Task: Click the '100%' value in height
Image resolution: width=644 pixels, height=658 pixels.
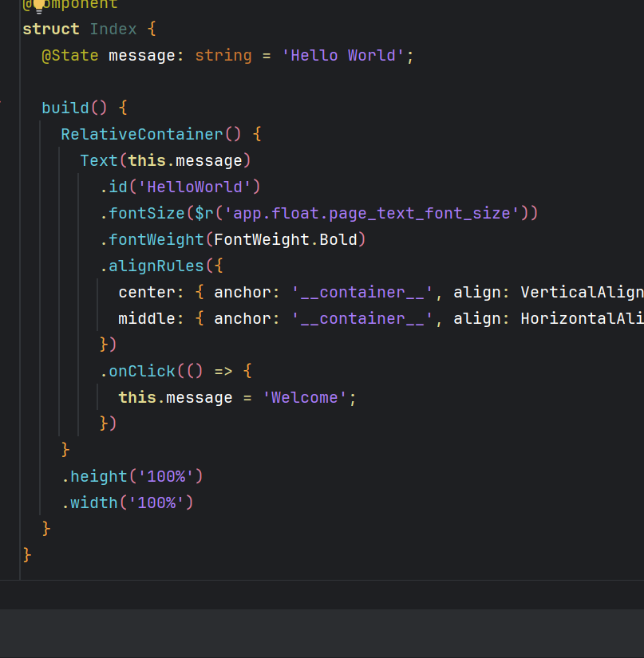Action: click(x=166, y=477)
